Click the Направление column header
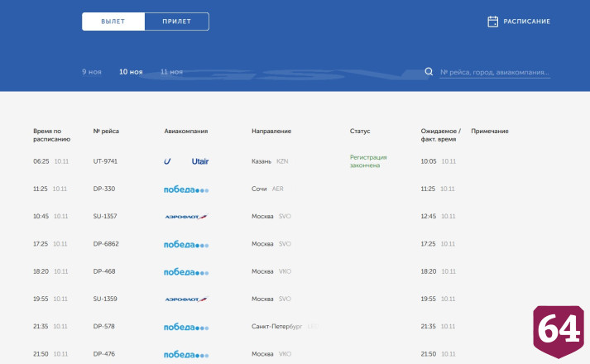The width and height of the screenshot is (590, 364). tap(271, 131)
